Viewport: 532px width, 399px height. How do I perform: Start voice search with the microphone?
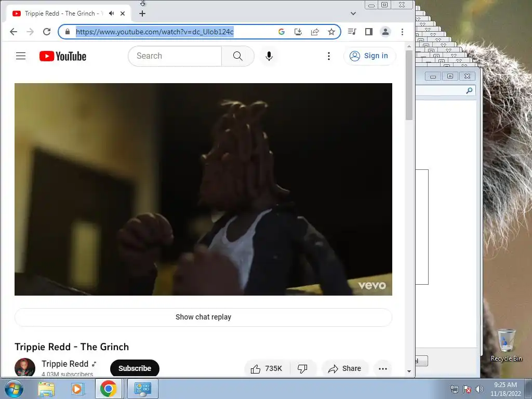(269, 56)
